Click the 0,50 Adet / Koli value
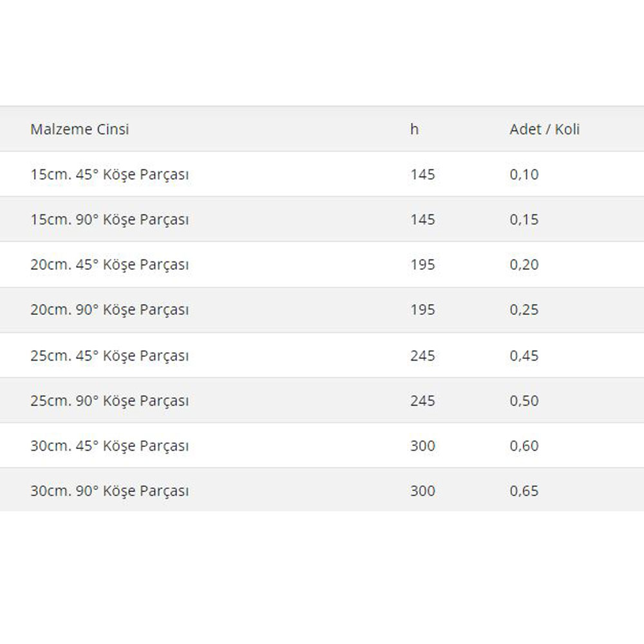644x644 pixels. (524, 401)
